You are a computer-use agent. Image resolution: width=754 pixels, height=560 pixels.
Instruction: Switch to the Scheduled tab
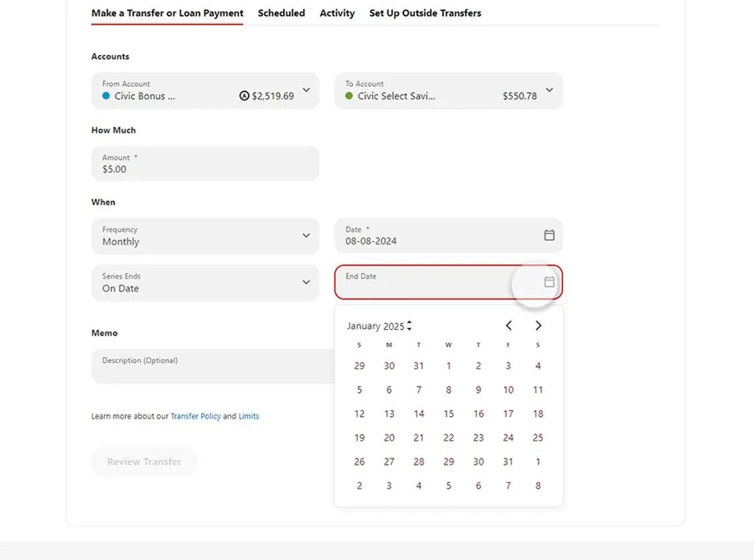click(281, 13)
